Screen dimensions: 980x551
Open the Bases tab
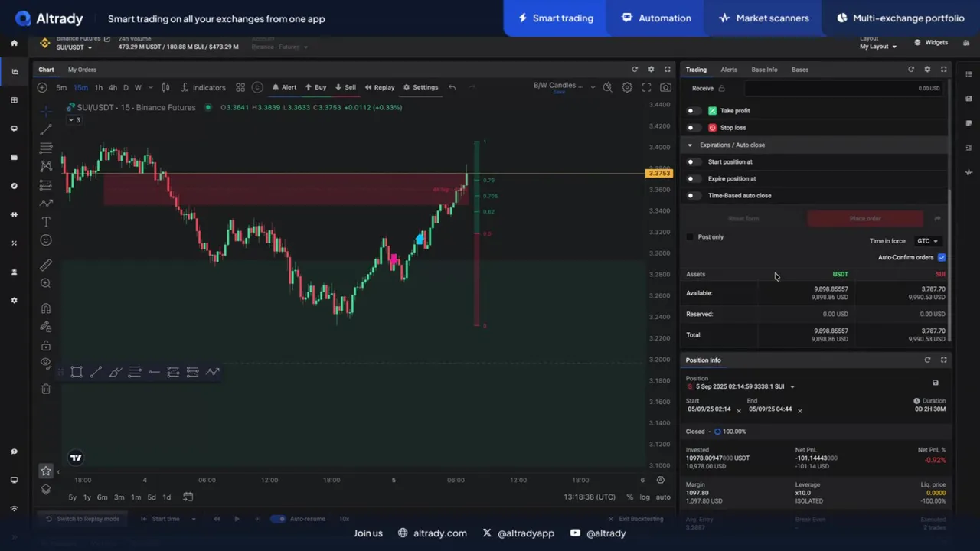(x=800, y=70)
